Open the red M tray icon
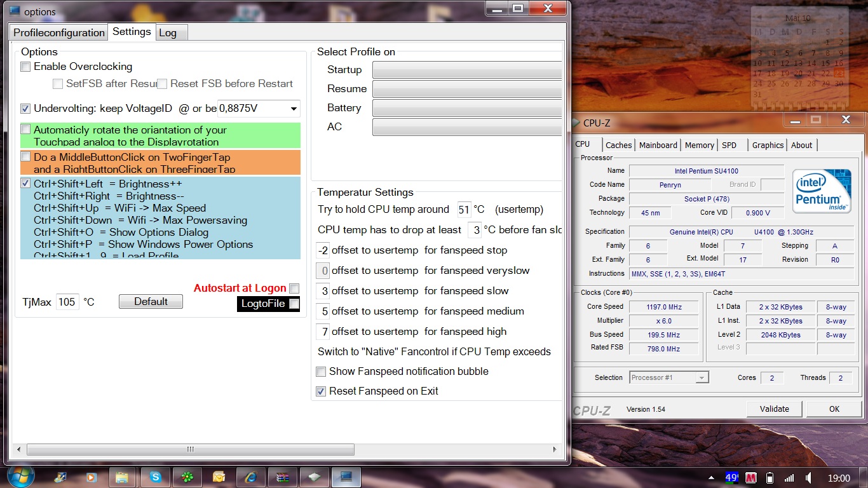 click(751, 478)
